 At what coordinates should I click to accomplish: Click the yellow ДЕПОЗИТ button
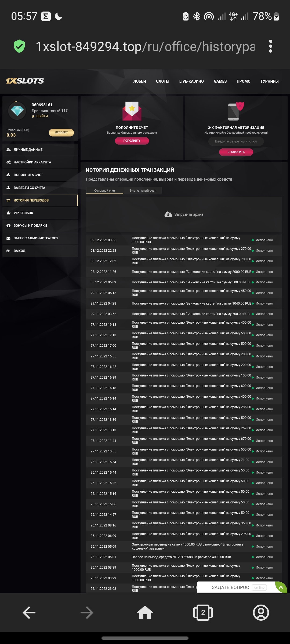point(61,132)
